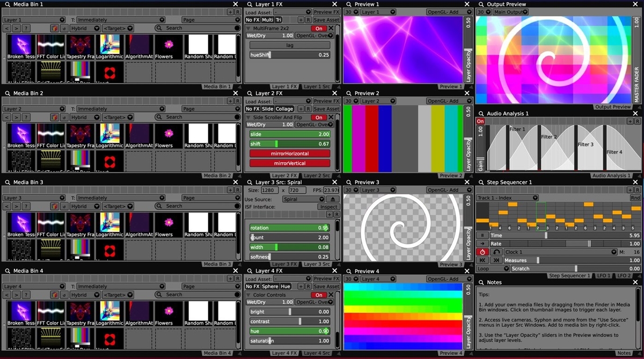Viewport: 644px width, 359px height.
Task: Open the Clock 1 dropdown
Action: tap(560, 252)
